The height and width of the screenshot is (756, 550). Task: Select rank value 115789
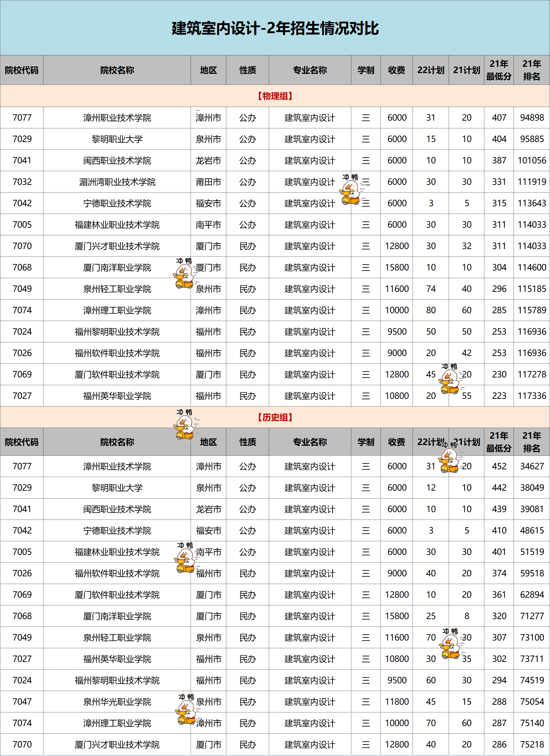coord(532,310)
